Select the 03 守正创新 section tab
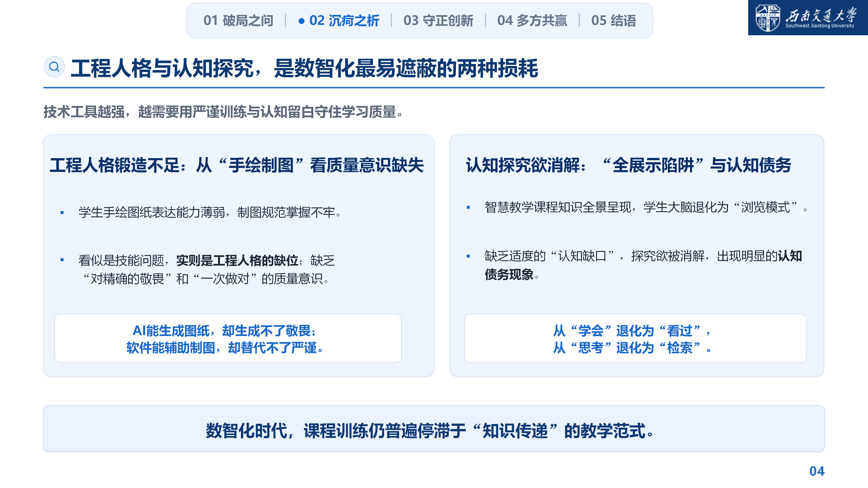This screenshot has width=868, height=488. (438, 21)
